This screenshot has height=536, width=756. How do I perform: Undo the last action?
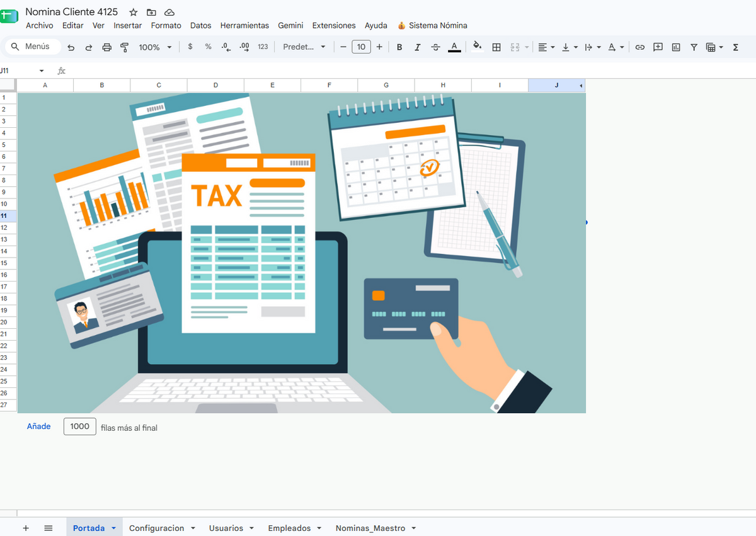(71, 47)
